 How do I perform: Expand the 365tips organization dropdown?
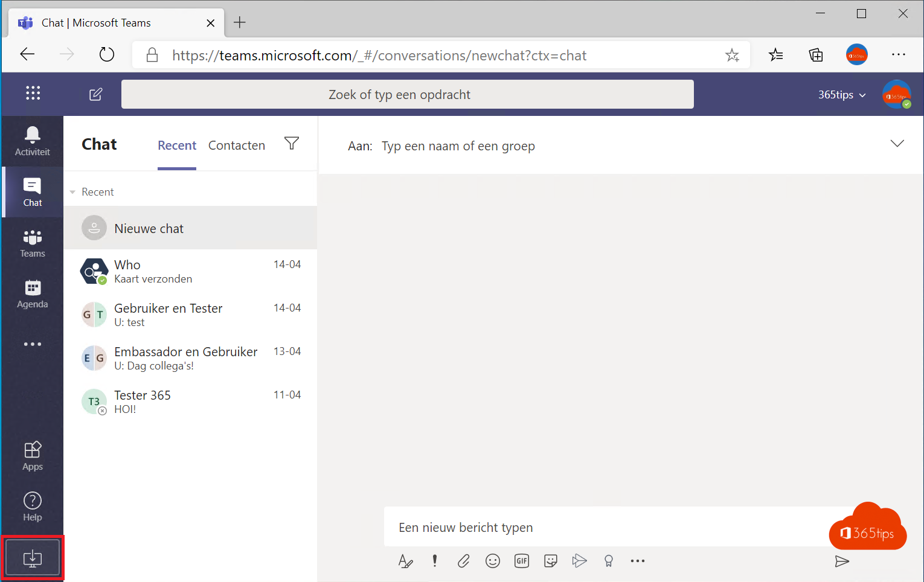pyautogui.click(x=842, y=95)
